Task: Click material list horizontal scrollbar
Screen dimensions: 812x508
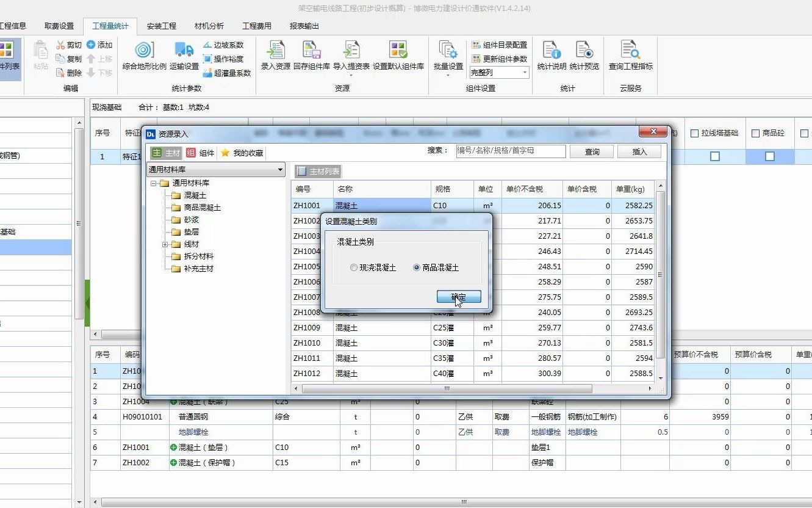Action: coord(447,388)
